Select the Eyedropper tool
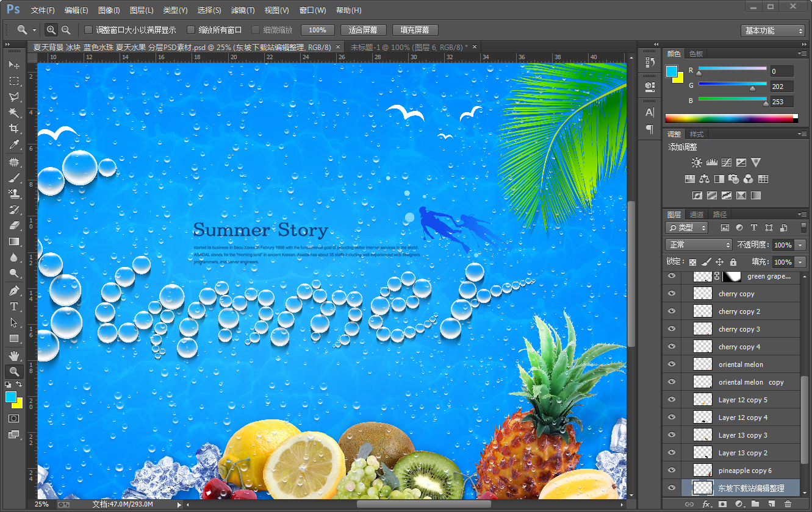812x512 pixels. [13, 144]
